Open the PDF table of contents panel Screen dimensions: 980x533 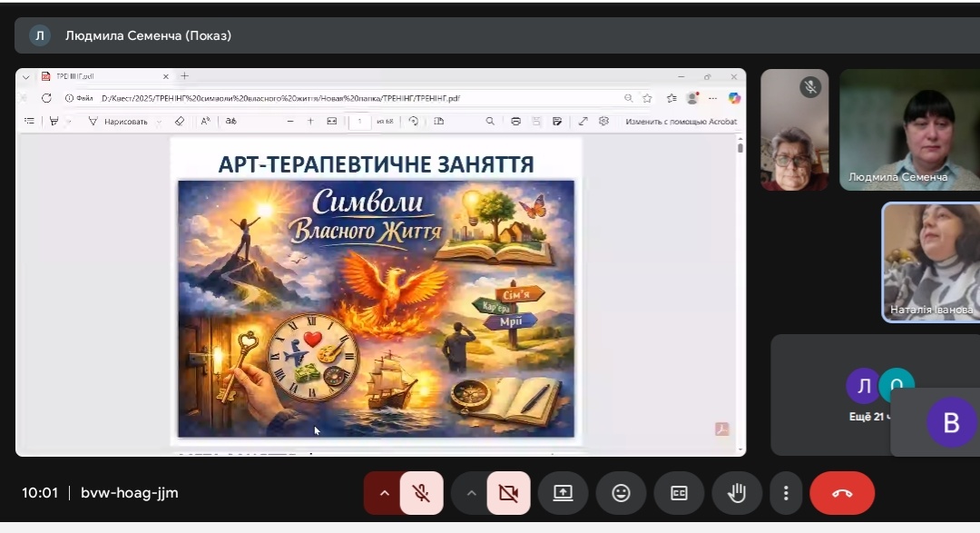(x=27, y=121)
